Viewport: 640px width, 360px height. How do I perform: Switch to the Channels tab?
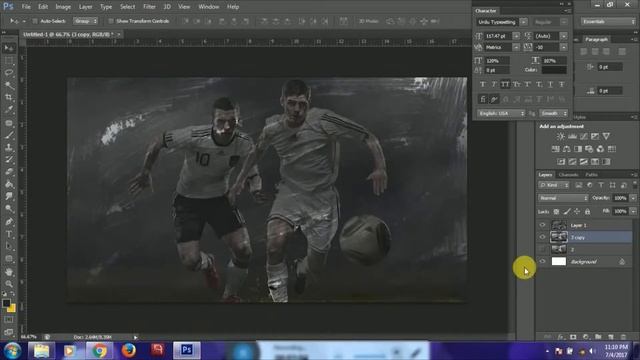click(x=569, y=175)
